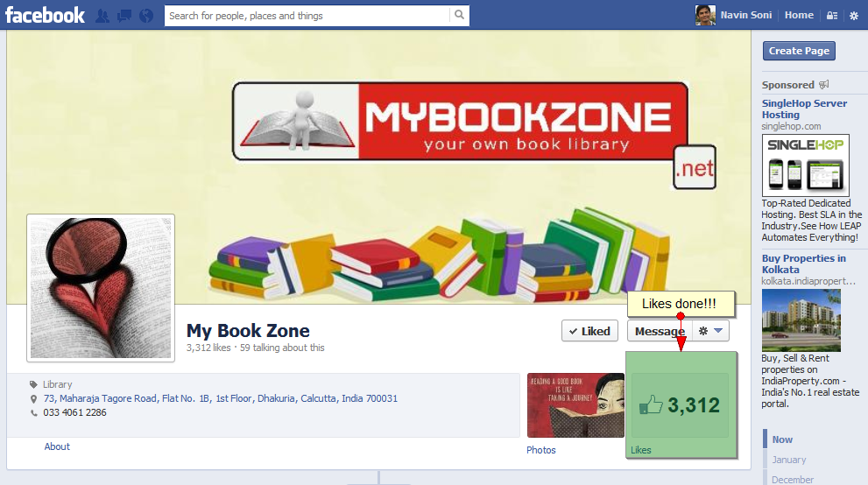Open the notifications globe icon
The image size is (868, 485).
pyautogui.click(x=146, y=16)
